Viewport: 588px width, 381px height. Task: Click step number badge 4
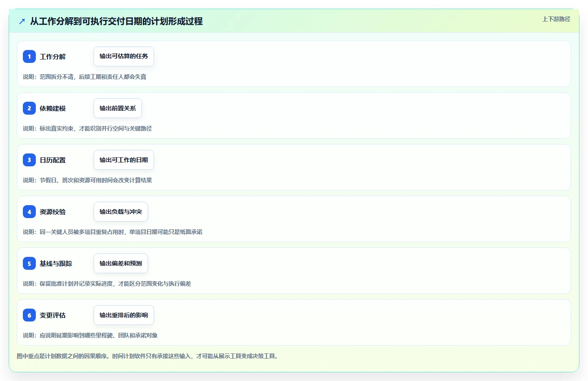[29, 212]
